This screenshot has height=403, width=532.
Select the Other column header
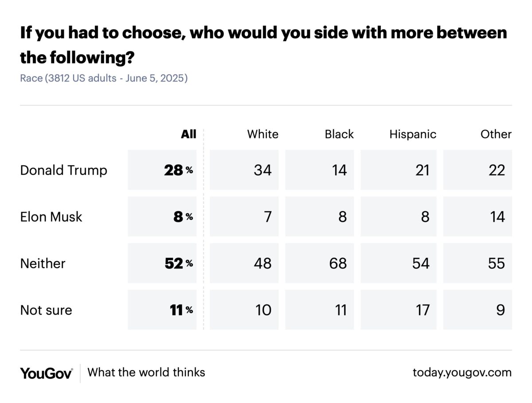click(x=496, y=134)
